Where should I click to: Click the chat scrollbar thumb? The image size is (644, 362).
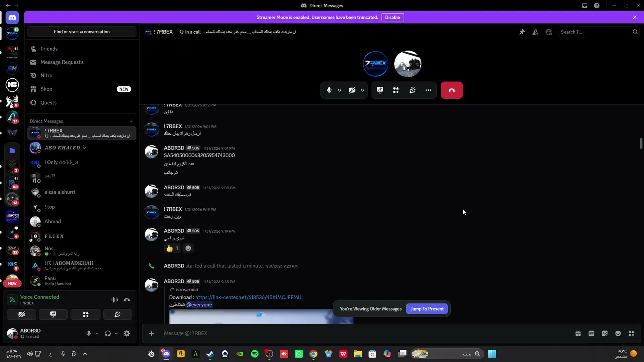[641, 143]
